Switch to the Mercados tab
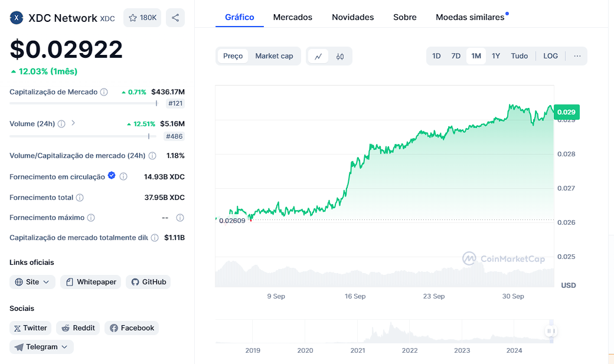Viewport: 614px width, 364px height. tap(292, 17)
